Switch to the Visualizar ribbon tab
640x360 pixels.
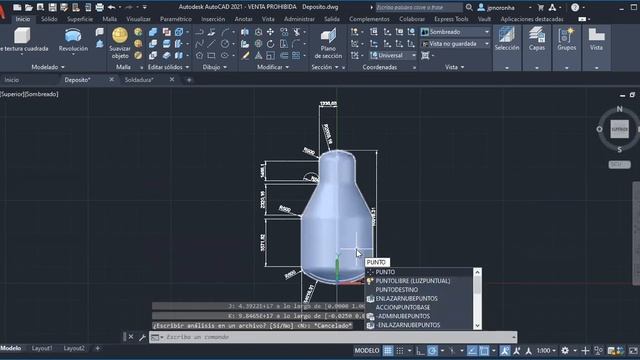pyautogui.click(x=138, y=19)
